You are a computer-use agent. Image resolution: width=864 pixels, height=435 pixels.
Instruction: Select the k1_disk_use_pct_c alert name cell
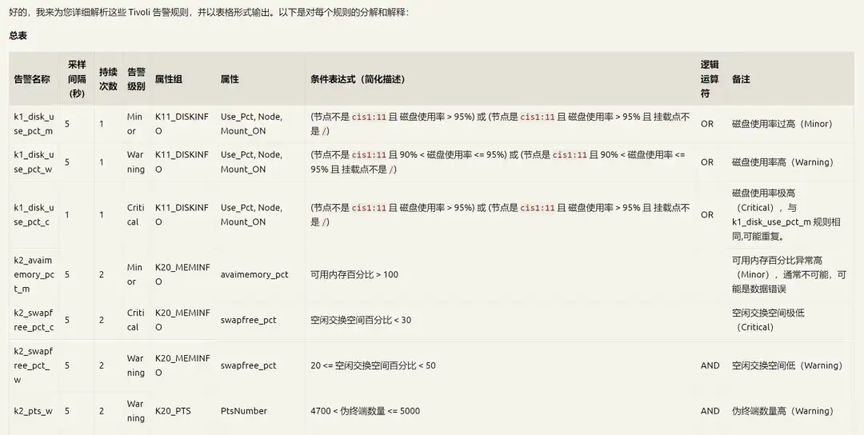[34, 215]
